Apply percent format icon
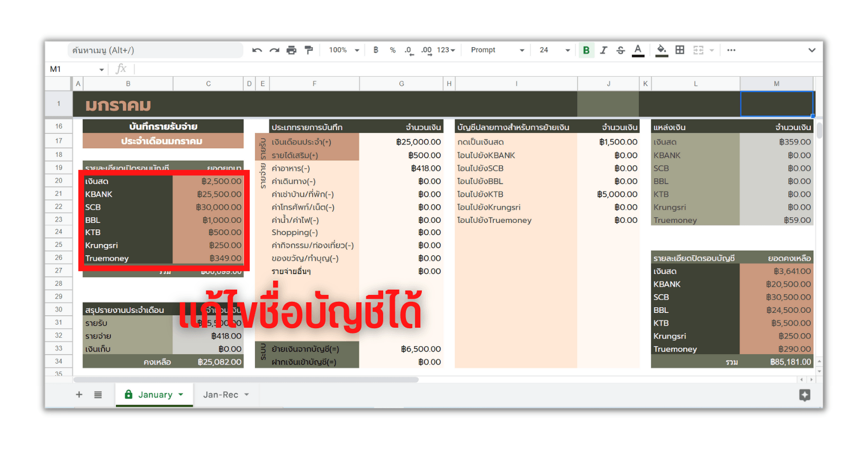Viewport: 868px width, 450px height. click(x=393, y=50)
